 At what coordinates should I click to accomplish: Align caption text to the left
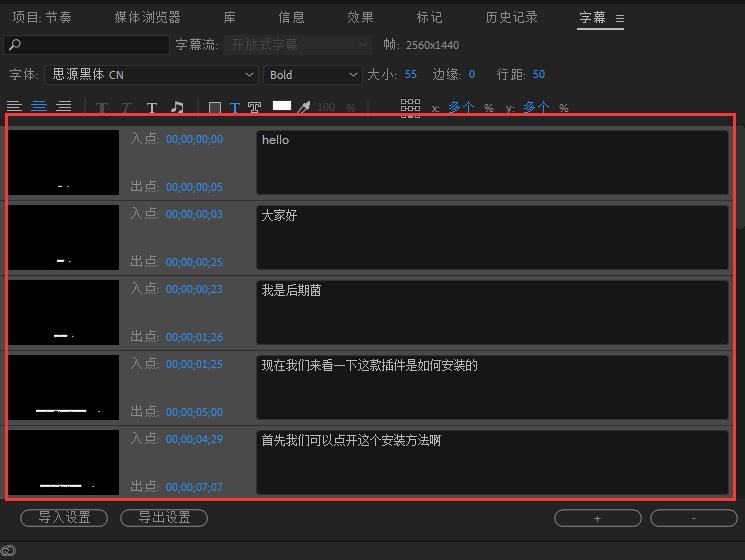(14, 106)
